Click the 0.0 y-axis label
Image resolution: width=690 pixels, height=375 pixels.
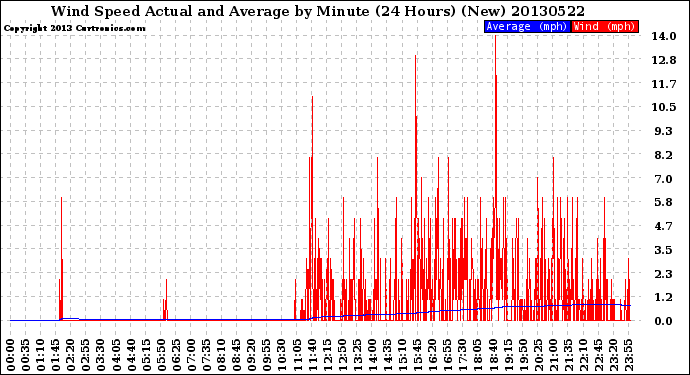[x=664, y=321]
